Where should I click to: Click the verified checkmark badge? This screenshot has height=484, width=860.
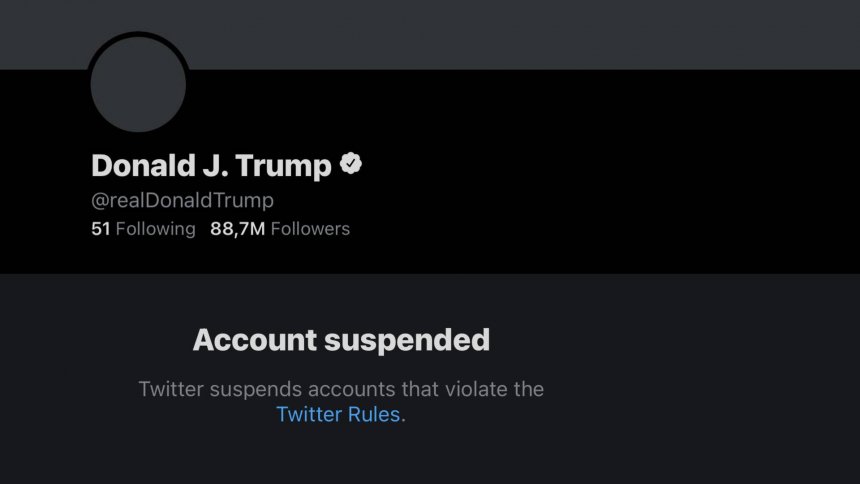(x=350, y=165)
